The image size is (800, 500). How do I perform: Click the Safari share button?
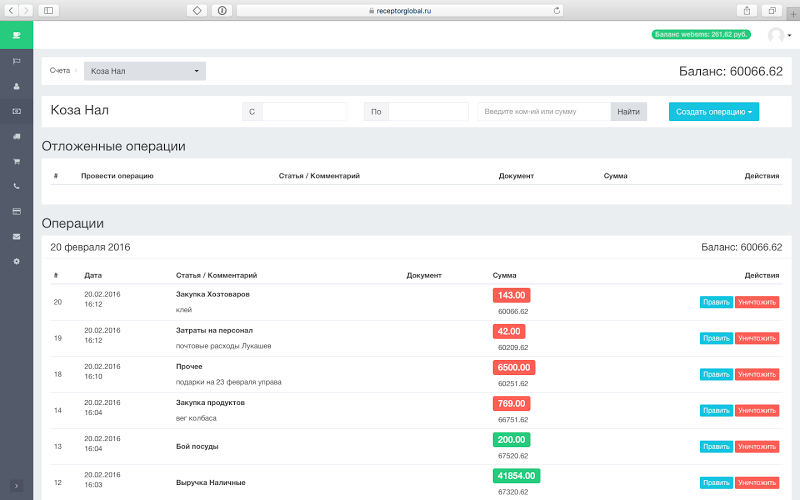746,10
